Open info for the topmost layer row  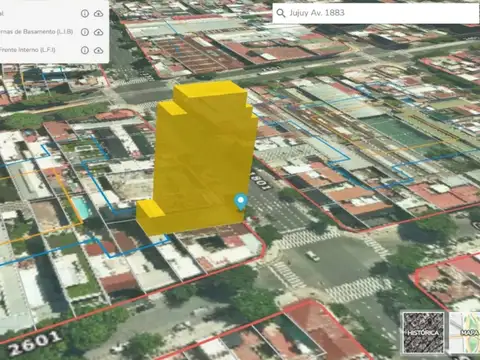tap(85, 14)
